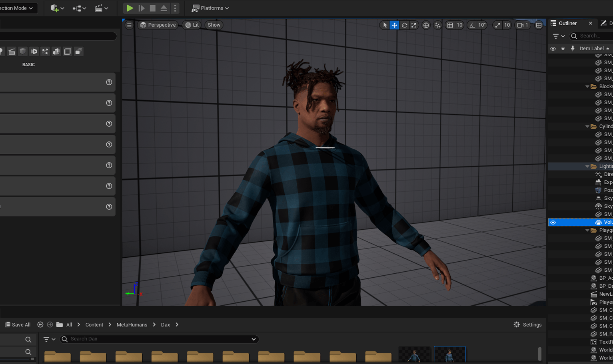This screenshot has height=364, width=613.
Task: Select the media play category icon
Action: pos(34,52)
